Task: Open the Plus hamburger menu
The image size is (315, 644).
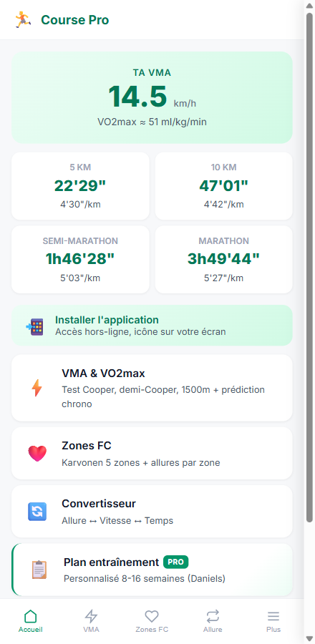Action: tap(273, 620)
